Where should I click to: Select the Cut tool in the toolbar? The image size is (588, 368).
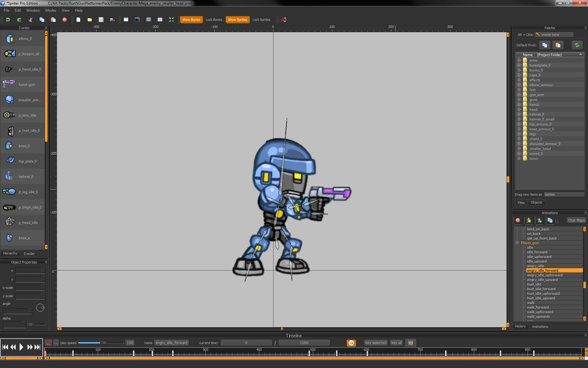click(x=30, y=19)
